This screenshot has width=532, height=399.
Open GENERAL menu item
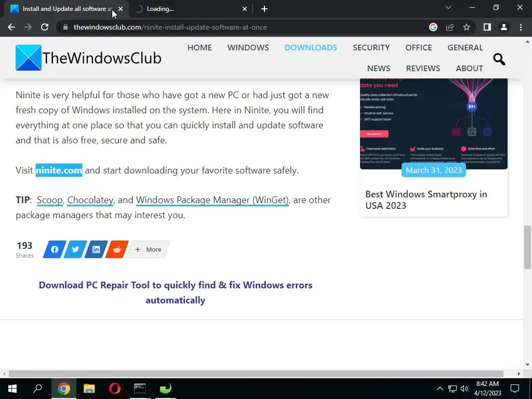465,47
